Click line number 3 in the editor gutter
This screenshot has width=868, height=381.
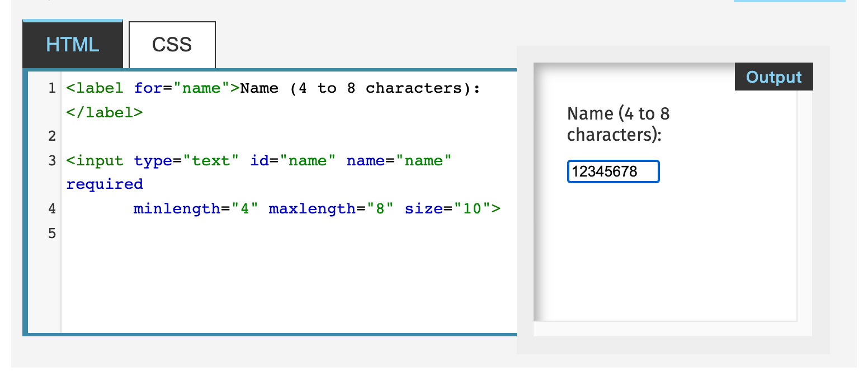tap(52, 161)
